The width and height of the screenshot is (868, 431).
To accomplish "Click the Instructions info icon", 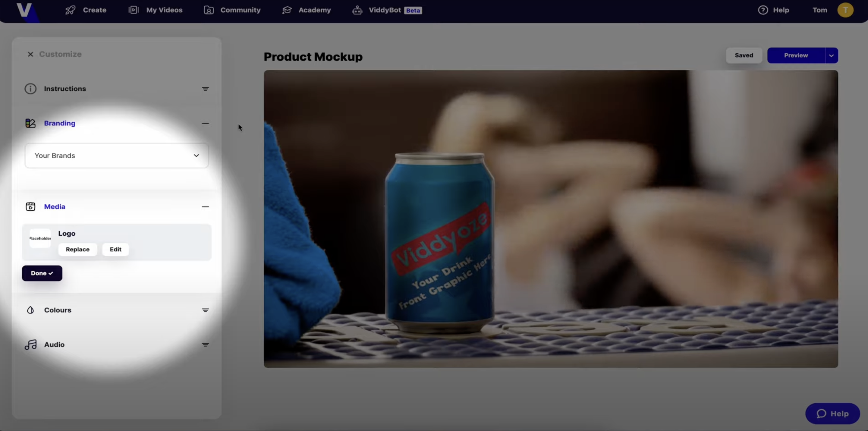I will (x=30, y=89).
